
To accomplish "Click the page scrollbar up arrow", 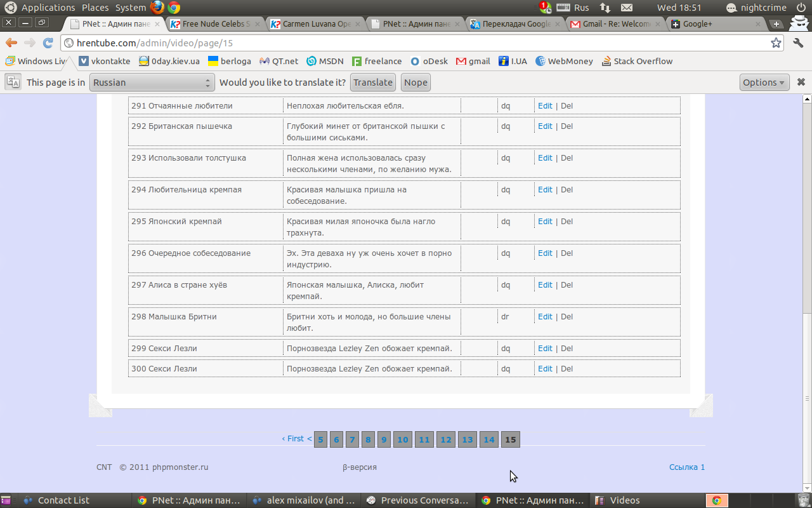I will coord(807,99).
